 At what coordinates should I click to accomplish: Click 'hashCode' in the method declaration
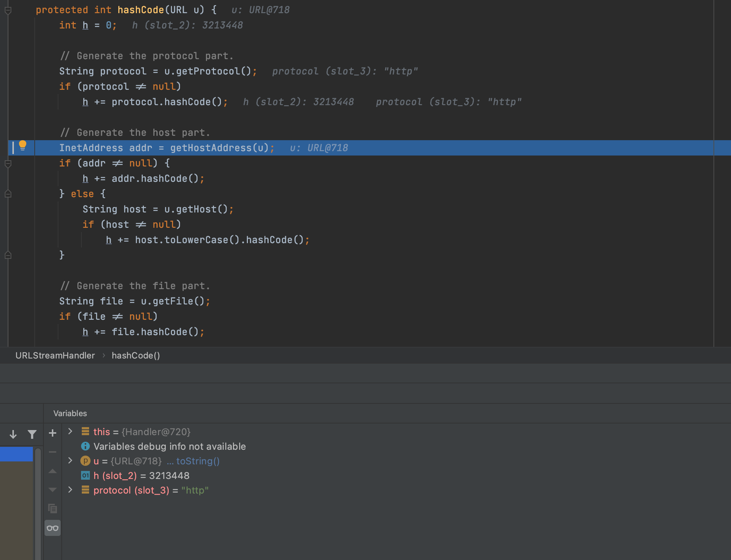(141, 10)
